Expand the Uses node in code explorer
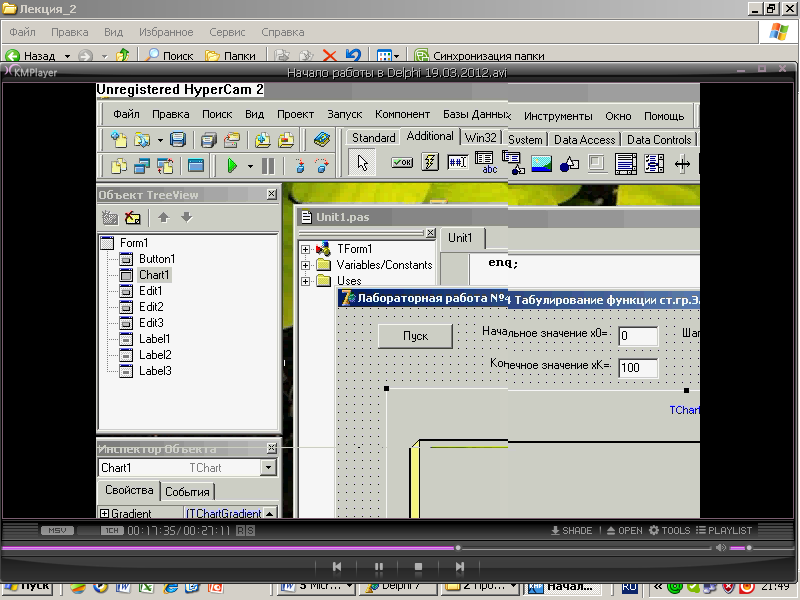This screenshot has height=600, width=800. click(x=305, y=281)
